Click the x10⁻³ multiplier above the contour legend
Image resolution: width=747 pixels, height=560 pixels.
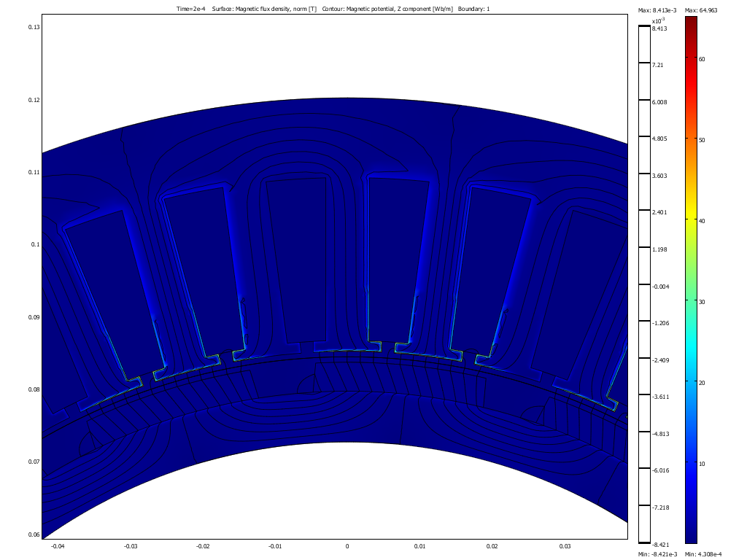658,22
